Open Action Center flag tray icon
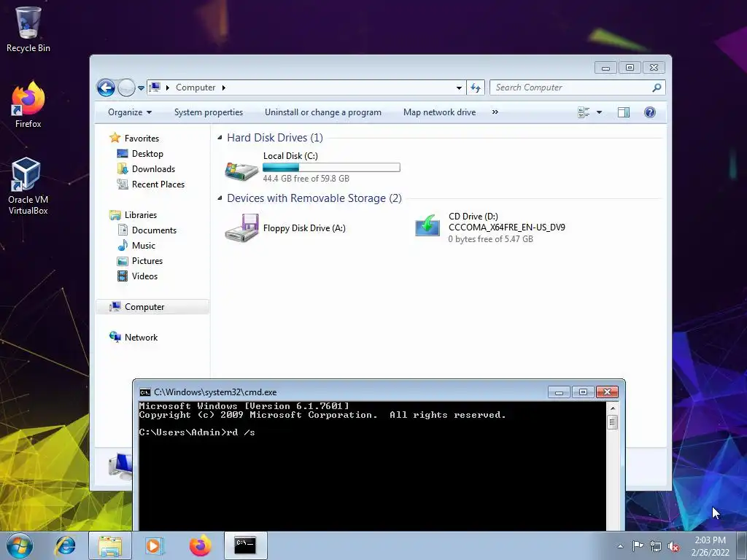747x560 pixels. pyautogui.click(x=638, y=546)
